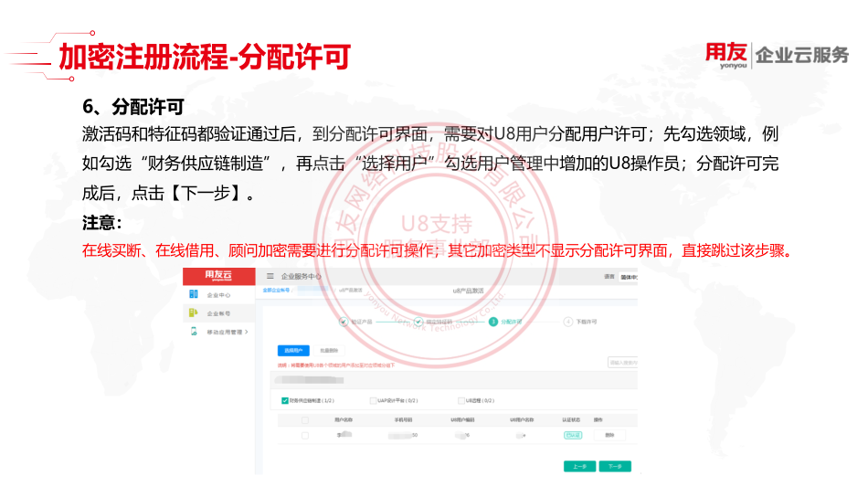This screenshot has height=487, width=868.
Task: Uncheck the 财务供应链制造 (1/2) checkbox
Action: [284, 401]
